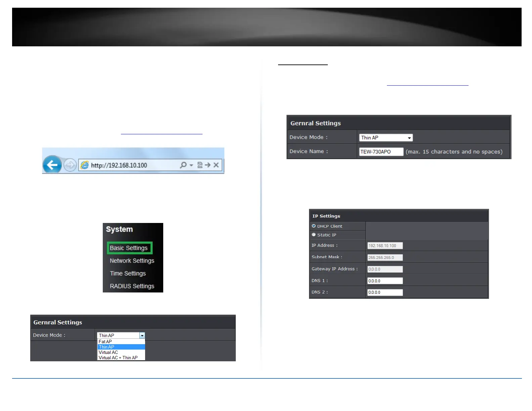Click the Device Name field containing TEW-730APO
The height and width of the screenshot is (411, 532).
(x=381, y=152)
